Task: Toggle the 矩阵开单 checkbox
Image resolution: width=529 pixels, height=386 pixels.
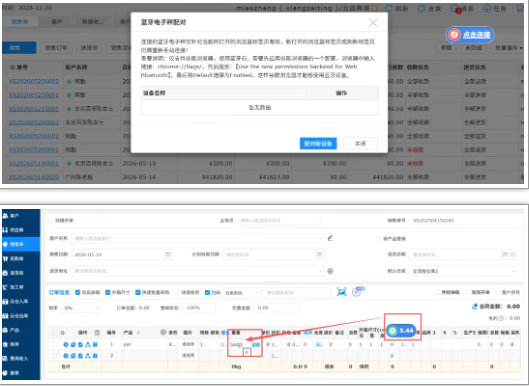Action: [468, 292]
